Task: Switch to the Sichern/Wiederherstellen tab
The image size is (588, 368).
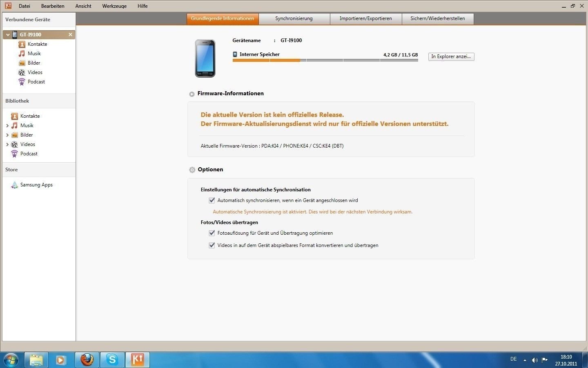Action: click(x=438, y=19)
